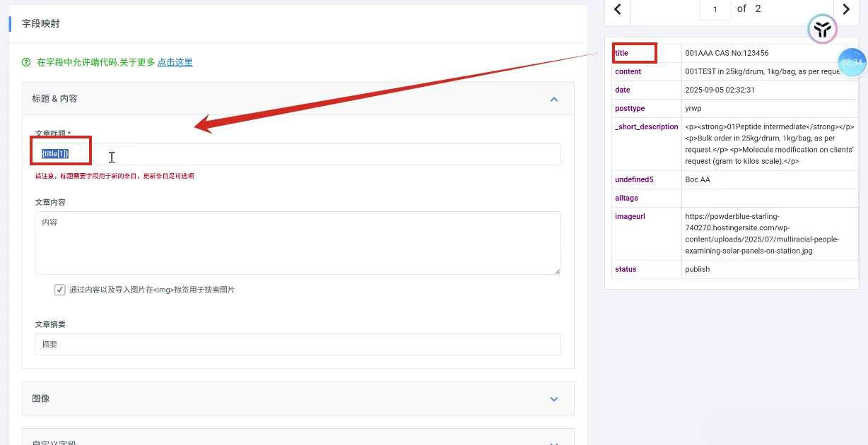868x445 pixels.
Task: Select the title field in preview table
Action: pyautogui.click(x=622, y=53)
